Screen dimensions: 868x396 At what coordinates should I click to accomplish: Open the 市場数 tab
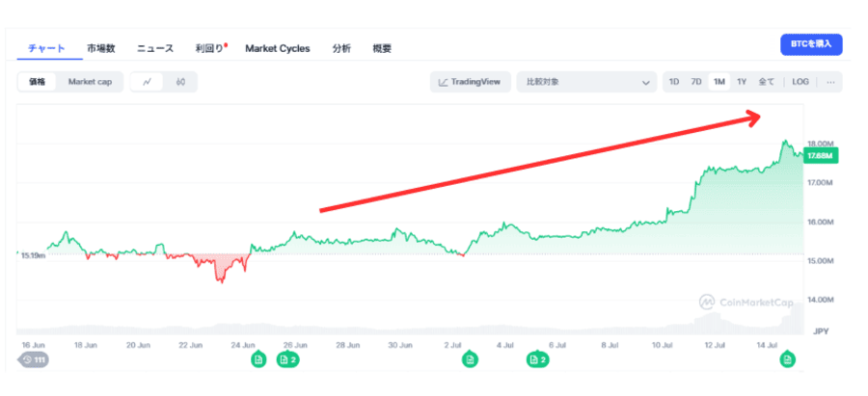100,49
